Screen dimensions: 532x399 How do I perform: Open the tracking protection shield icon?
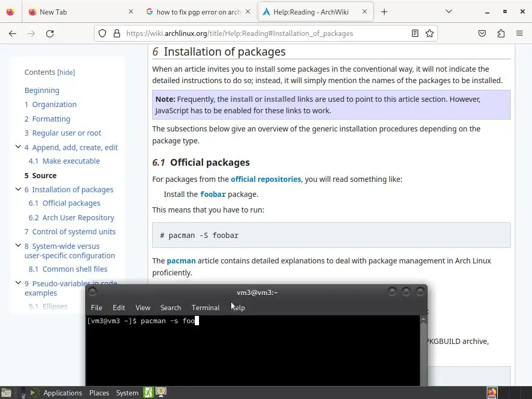point(102,33)
